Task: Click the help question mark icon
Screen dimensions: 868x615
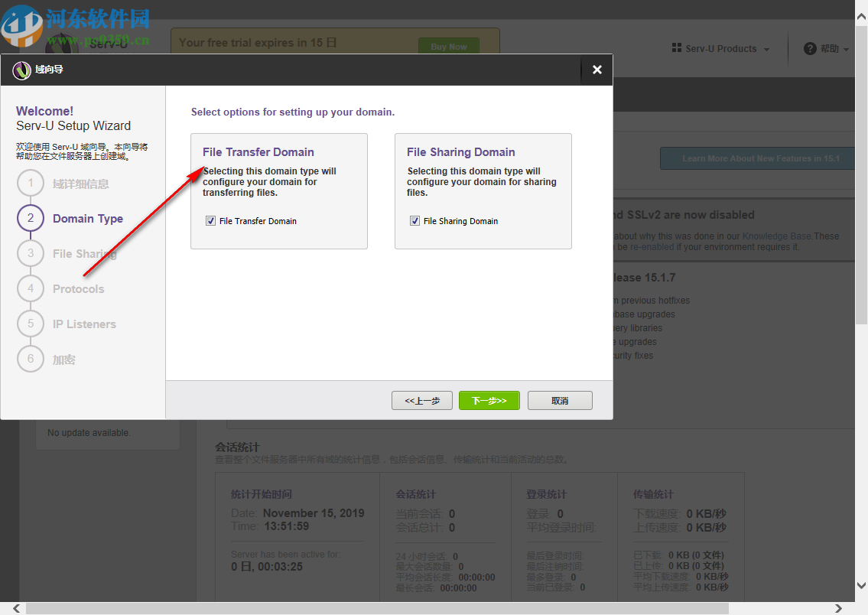Action: point(810,49)
